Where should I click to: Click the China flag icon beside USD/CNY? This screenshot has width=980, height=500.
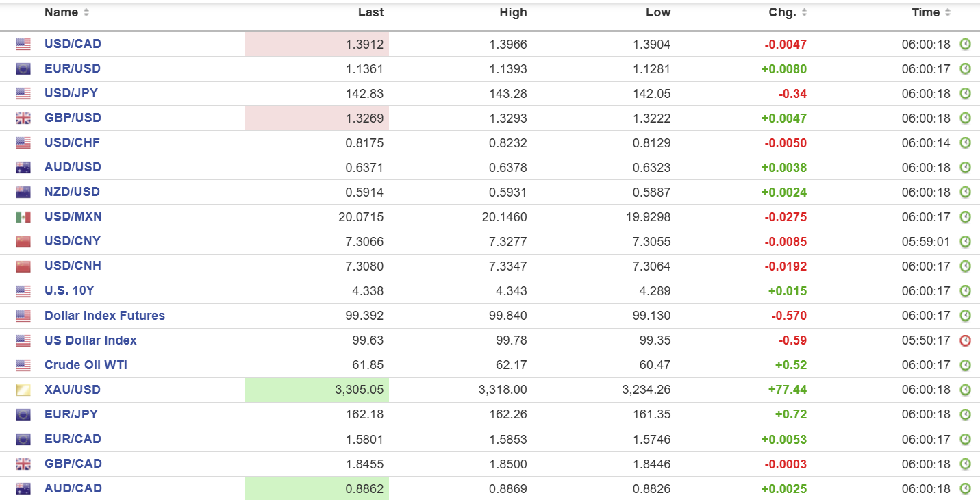coord(23,242)
